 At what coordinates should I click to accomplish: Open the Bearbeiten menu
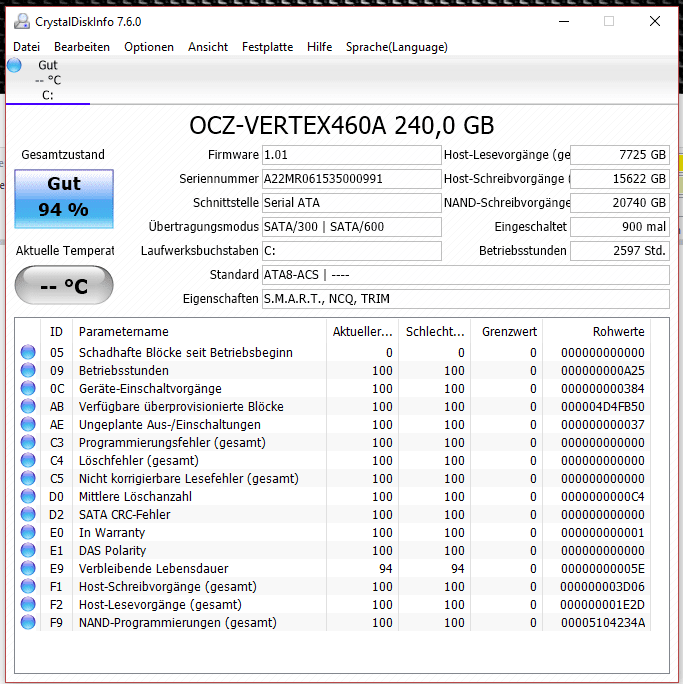tap(82, 47)
